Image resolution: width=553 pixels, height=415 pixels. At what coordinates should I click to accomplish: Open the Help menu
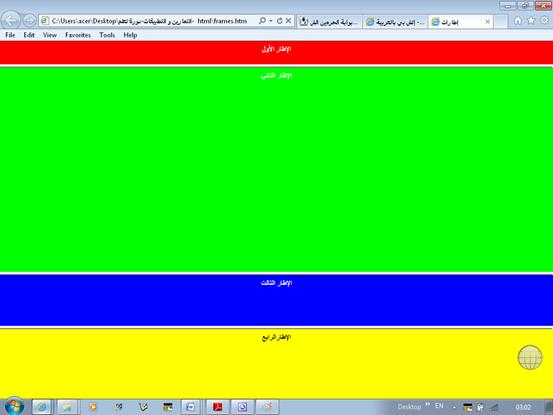click(130, 35)
